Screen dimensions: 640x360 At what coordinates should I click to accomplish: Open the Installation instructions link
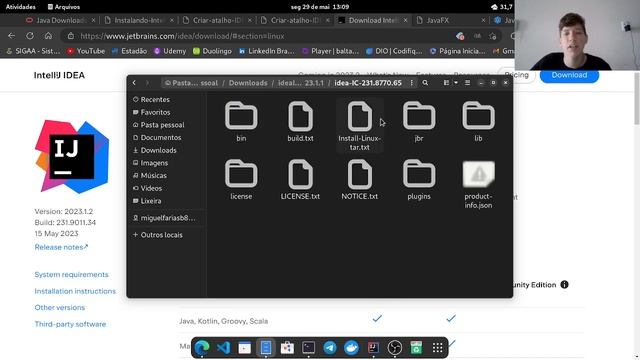[x=75, y=291]
